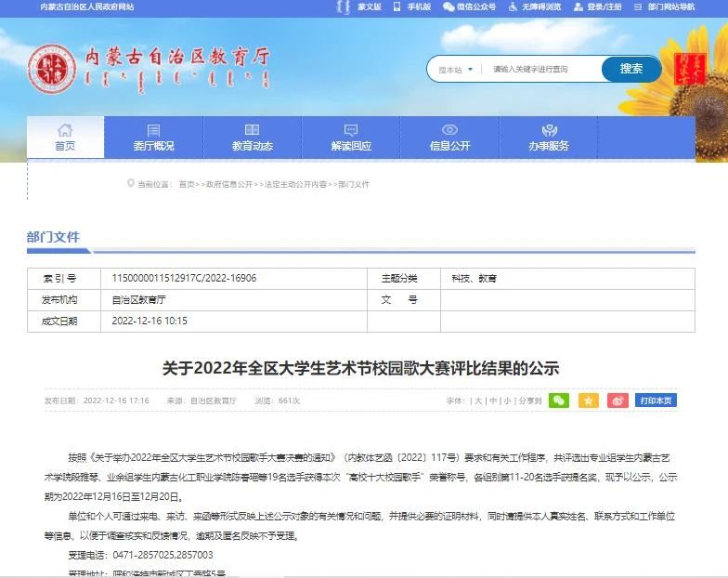This screenshot has height=578, width=728.
Task: Click the QZone star share icon
Action: pyautogui.click(x=589, y=401)
